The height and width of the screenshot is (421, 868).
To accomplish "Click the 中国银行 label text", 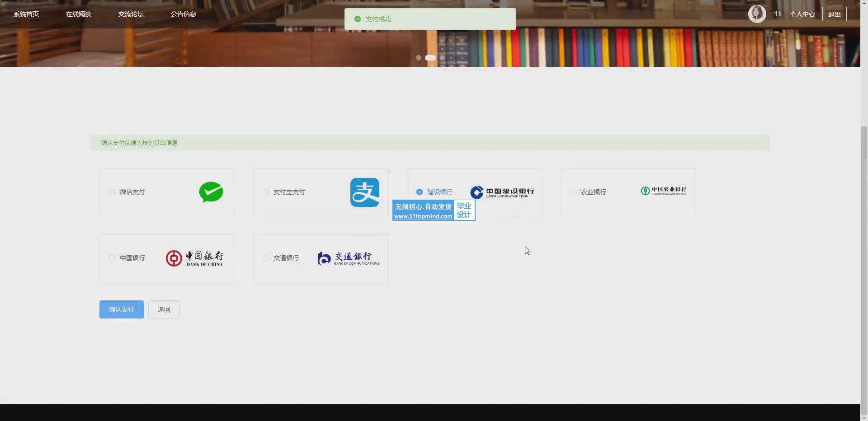I will 132,258.
